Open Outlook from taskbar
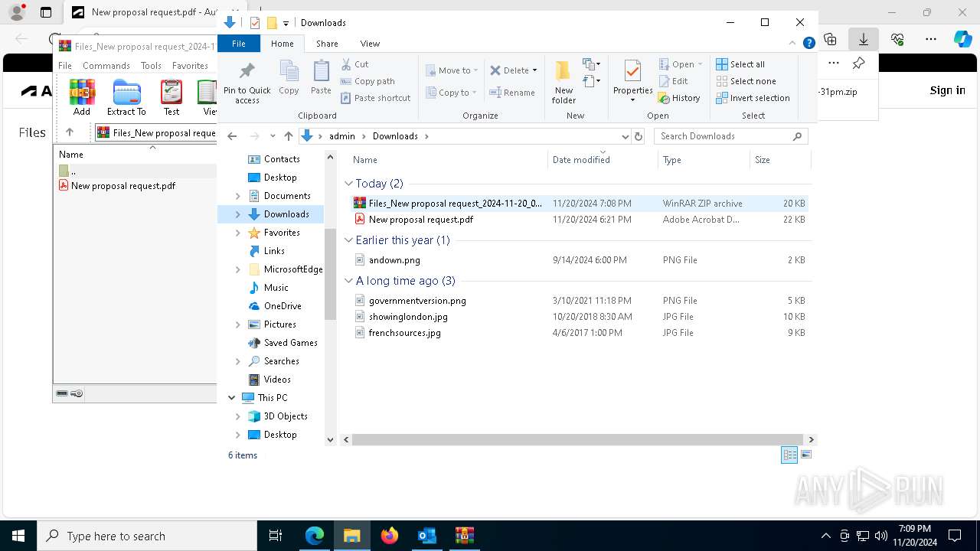The height and width of the screenshot is (551, 980). point(427,536)
